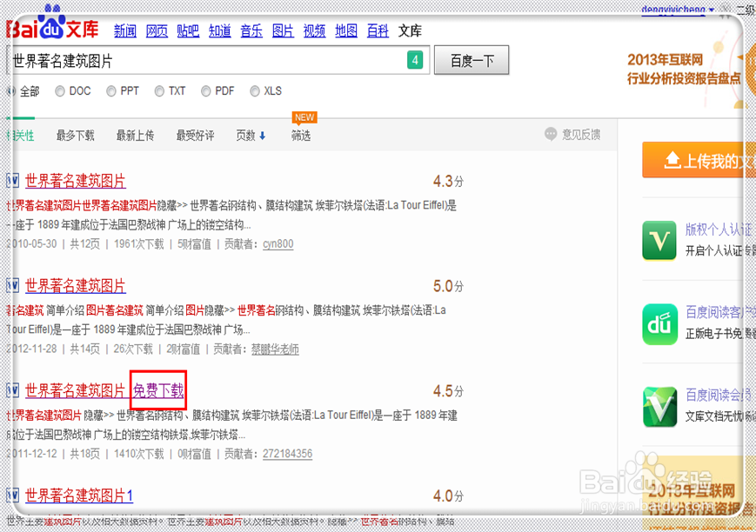Select the PDF radio button

click(206, 91)
